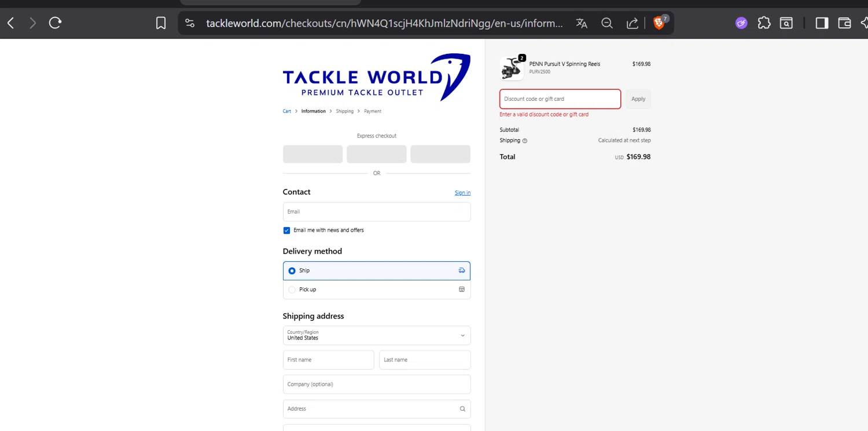Screen dimensions: 868x431
Task: Click the third express checkout button
Action: pyautogui.click(x=440, y=154)
